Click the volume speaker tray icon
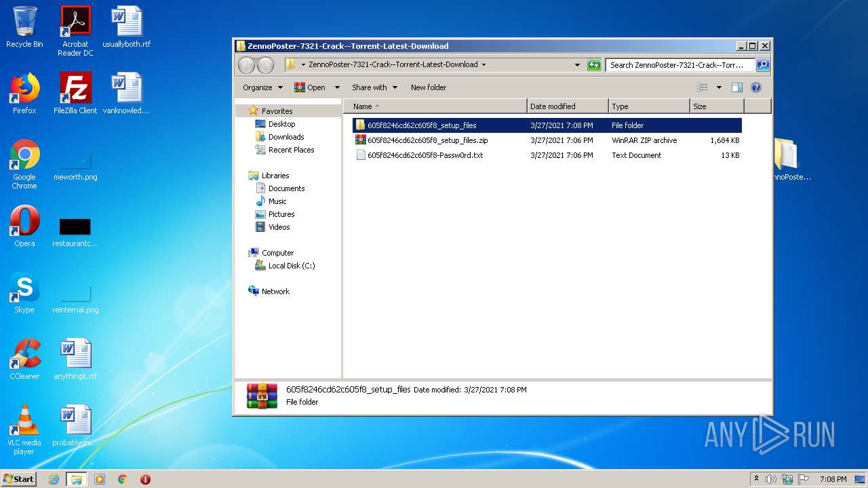This screenshot has width=868, height=488. coord(771,479)
